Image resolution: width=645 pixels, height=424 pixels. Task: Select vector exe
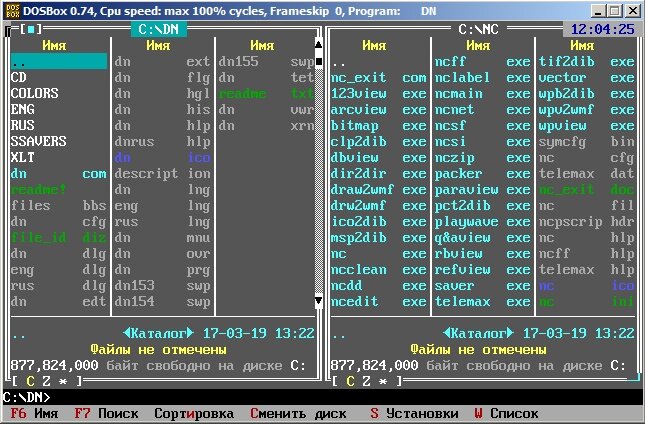[587, 77]
